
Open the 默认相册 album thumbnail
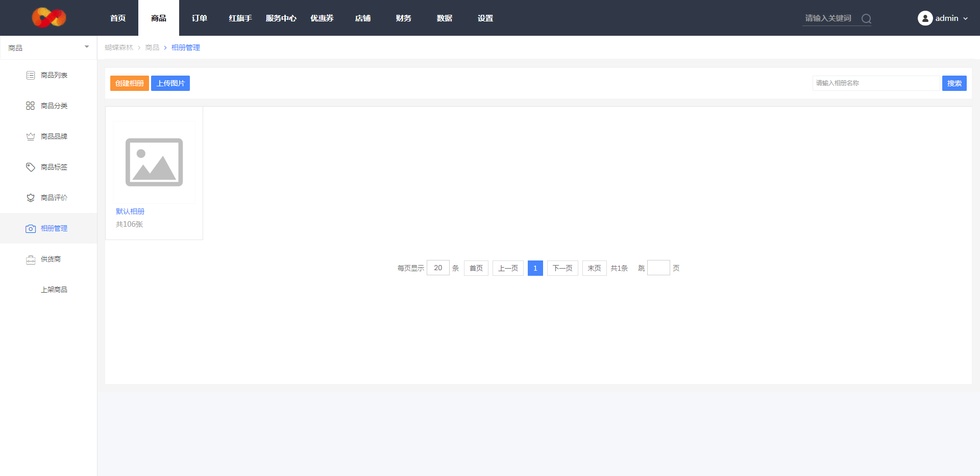click(x=154, y=162)
